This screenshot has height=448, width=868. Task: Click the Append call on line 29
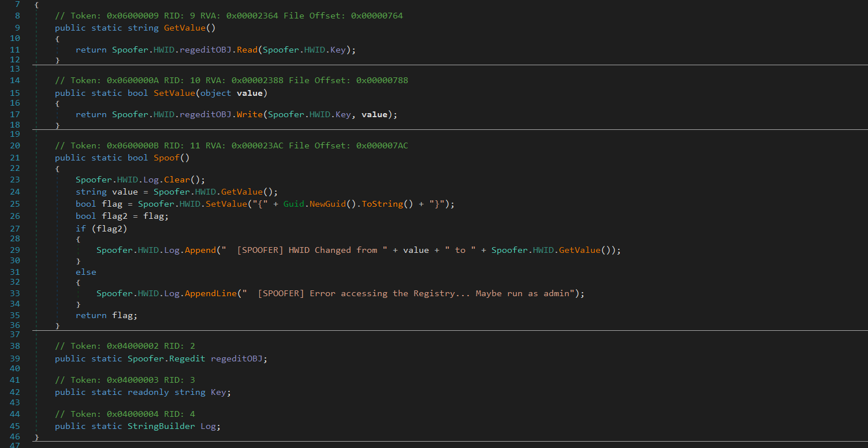200,250
